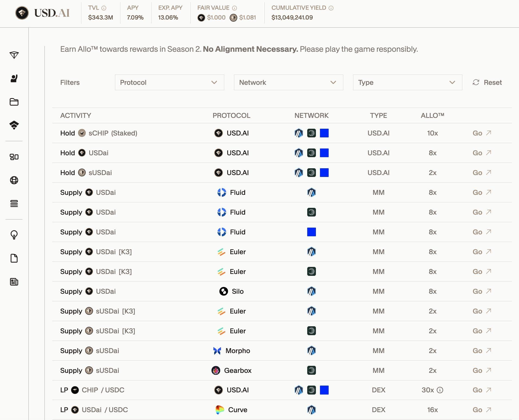Screen dimensions: 519x420
Task: Click the USD.AI logo in header
Action: click(x=43, y=13)
